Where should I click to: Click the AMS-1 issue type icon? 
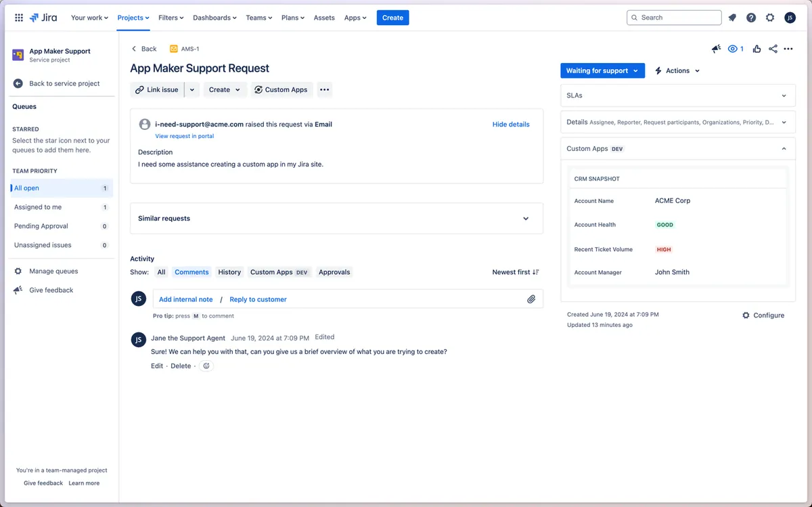(x=174, y=49)
